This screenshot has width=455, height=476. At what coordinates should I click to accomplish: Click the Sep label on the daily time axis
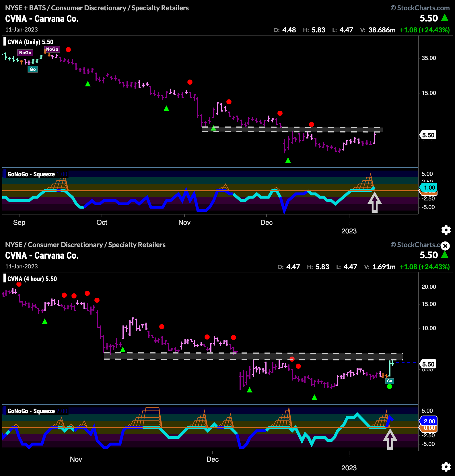(19, 223)
